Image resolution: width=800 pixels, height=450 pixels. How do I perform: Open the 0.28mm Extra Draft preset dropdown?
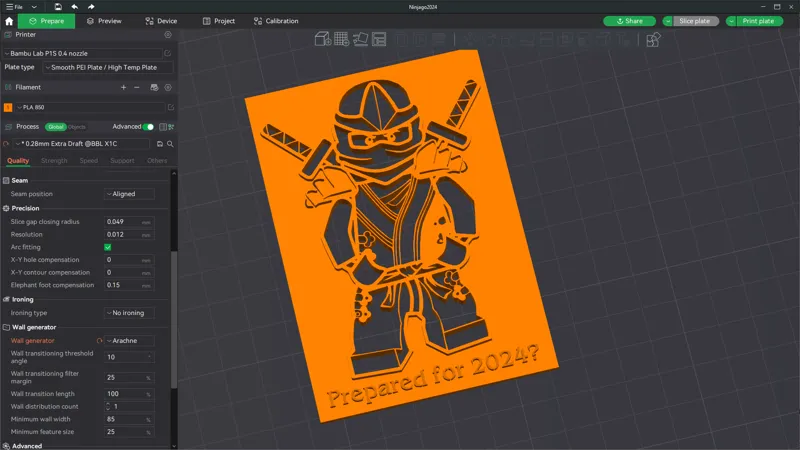(x=82, y=144)
